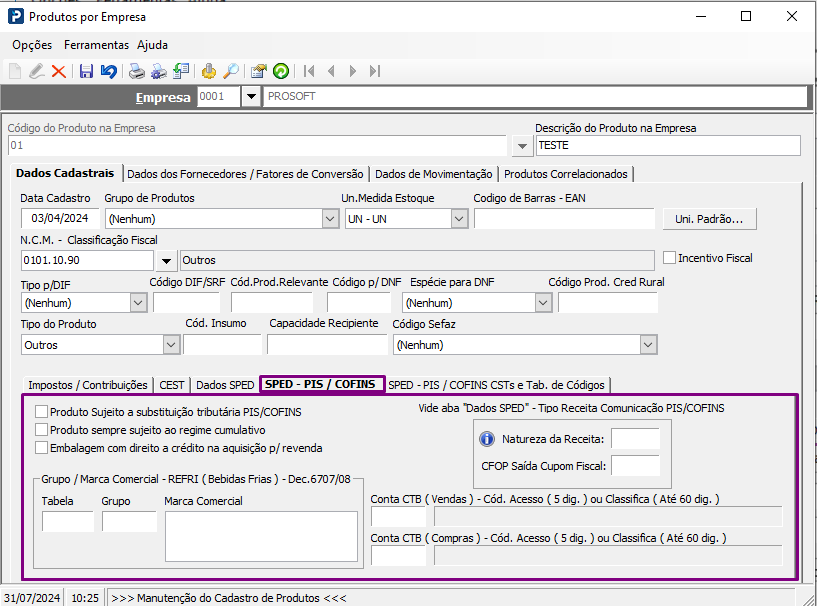Switch to Dados Cadastrais tab
Image resolution: width=817 pixels, height=606 pixels.
pyautogui.click(x=65, y=173)
